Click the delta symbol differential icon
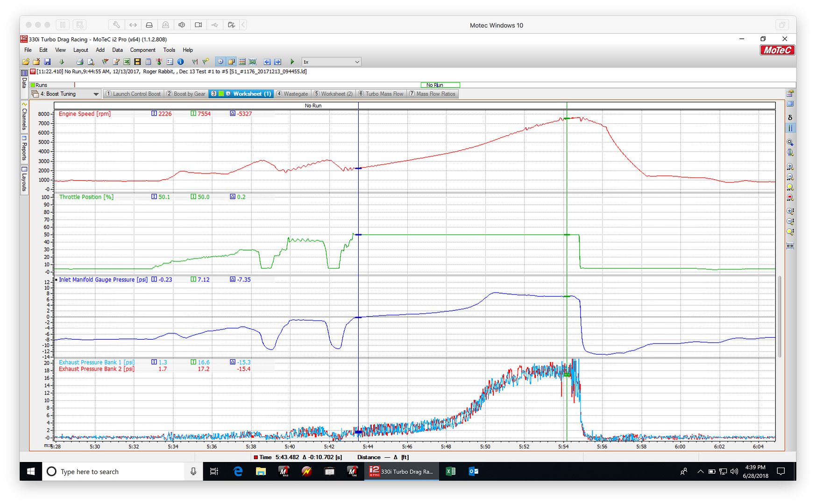This screenshot has height=504, width=816. click(790, 118)
